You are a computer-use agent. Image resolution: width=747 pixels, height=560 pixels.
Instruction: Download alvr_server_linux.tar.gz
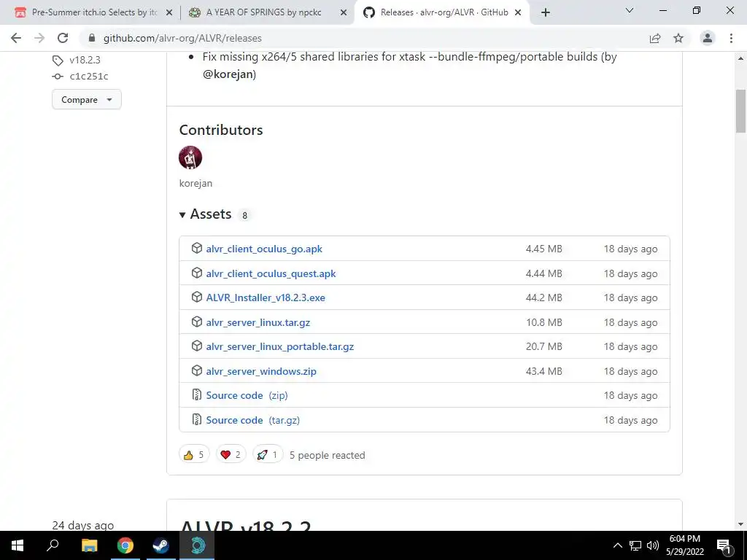tap(258, 322)
